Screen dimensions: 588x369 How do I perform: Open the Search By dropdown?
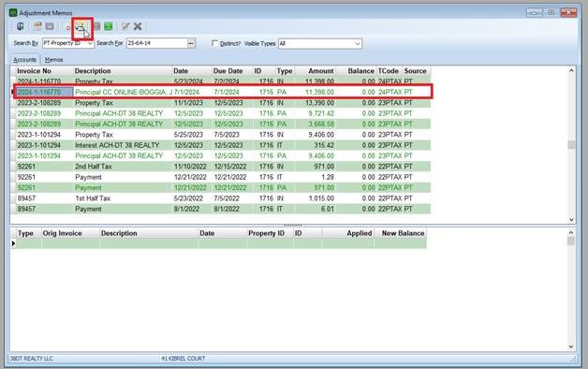(90, 43)
